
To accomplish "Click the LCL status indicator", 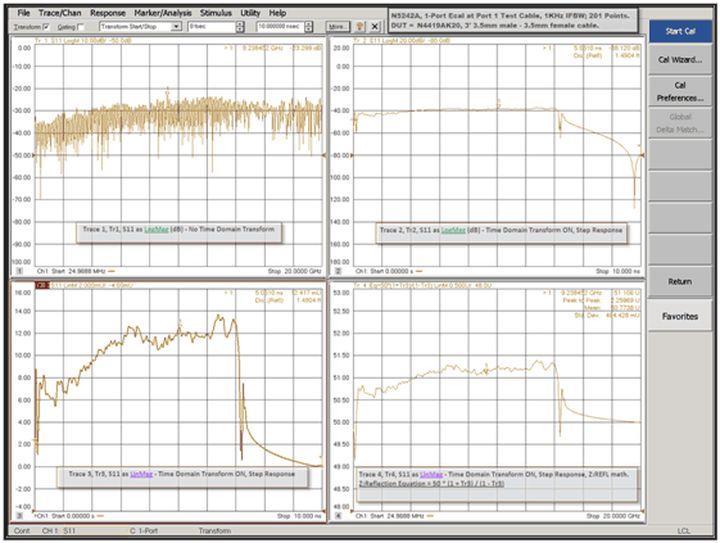I will click(x=683, y=531).
